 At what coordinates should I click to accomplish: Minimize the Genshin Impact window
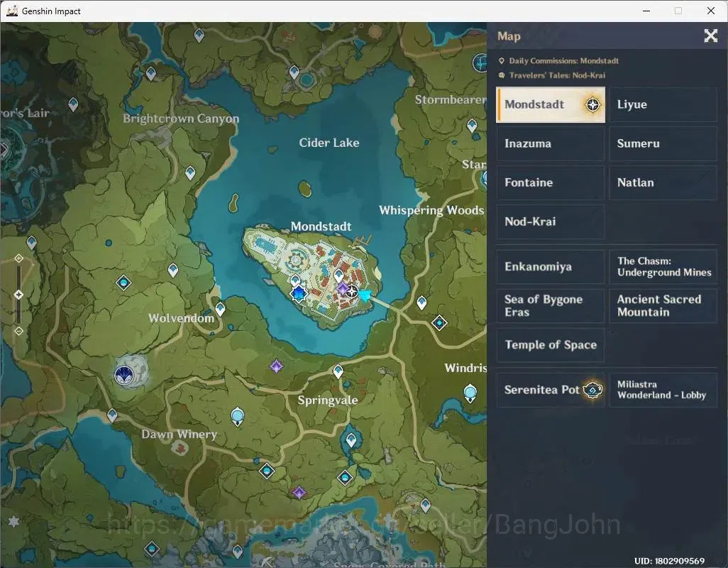(x=646, y=11)
